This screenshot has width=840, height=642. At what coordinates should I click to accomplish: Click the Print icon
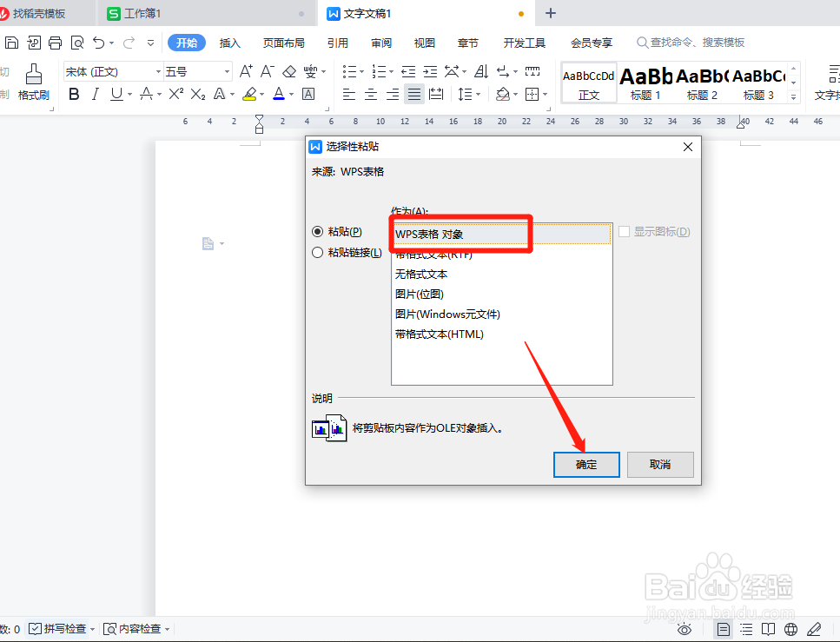pos(56,43)
